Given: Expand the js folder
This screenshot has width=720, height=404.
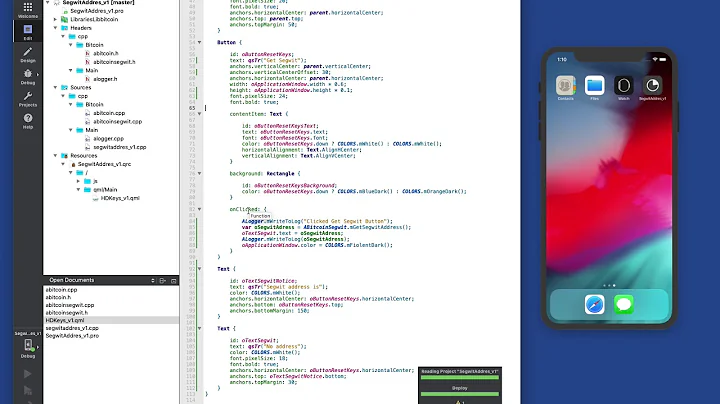Looking at the screenshot, I should pyautogui.click(x=78, y=181).
